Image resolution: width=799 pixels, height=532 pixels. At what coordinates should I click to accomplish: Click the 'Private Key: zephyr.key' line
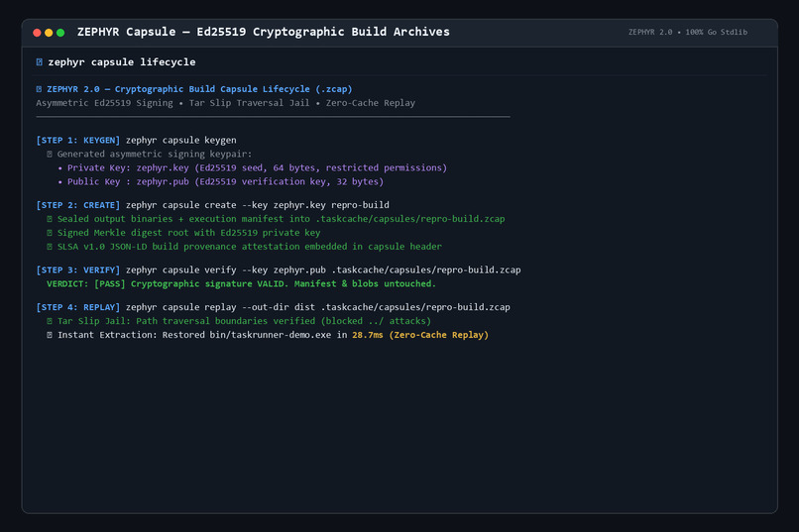(x=257, y=167)
